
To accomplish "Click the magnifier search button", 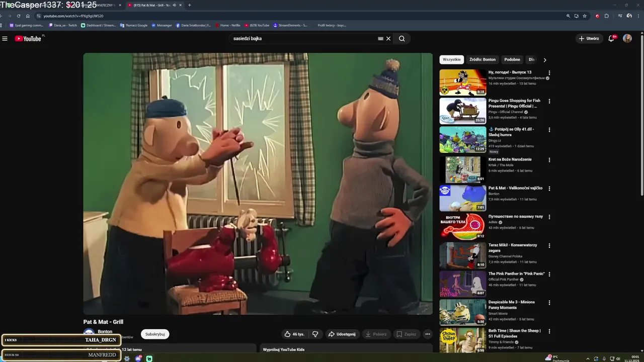I will pyautogui.click(x=402, y=38).
